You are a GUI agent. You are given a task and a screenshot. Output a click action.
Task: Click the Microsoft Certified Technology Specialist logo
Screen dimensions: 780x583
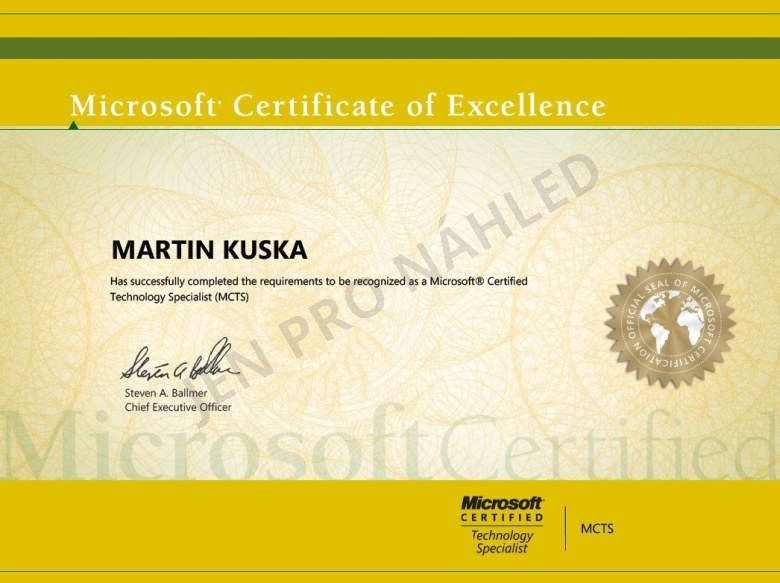[x=502, y=525]
